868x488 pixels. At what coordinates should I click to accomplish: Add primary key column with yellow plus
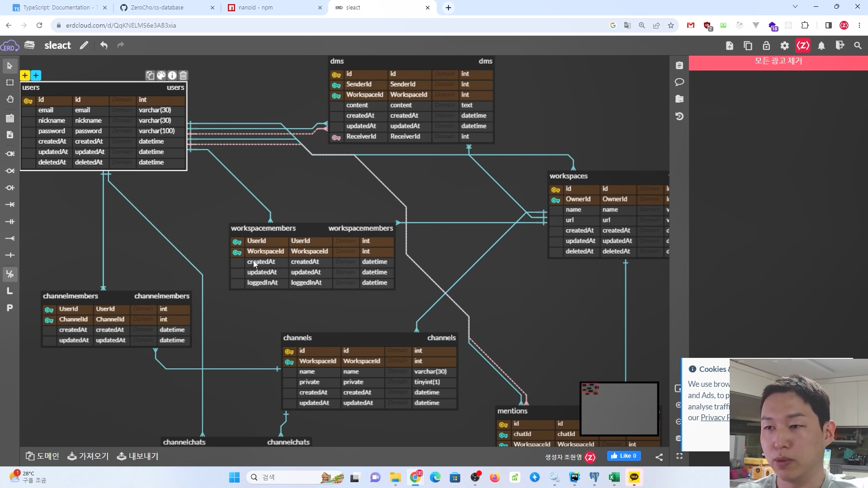(25, 75)
